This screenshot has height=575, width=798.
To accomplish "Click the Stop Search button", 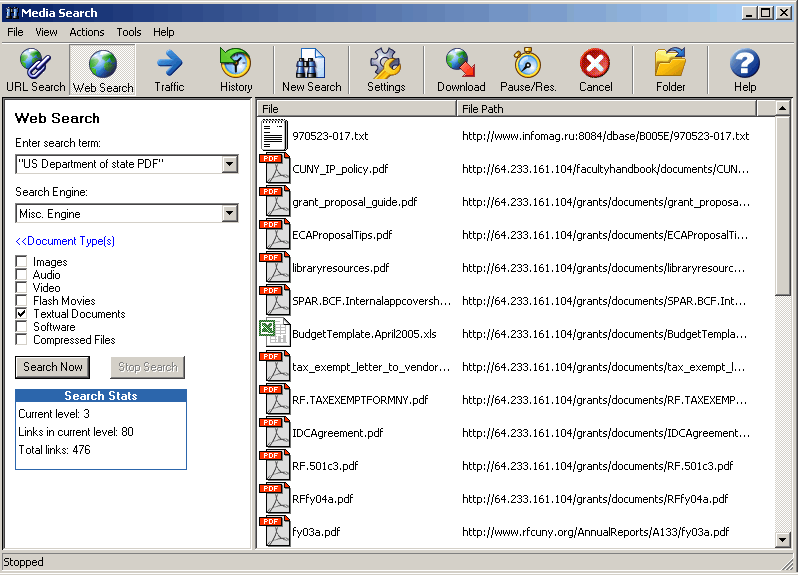I will tap(148, 367).
